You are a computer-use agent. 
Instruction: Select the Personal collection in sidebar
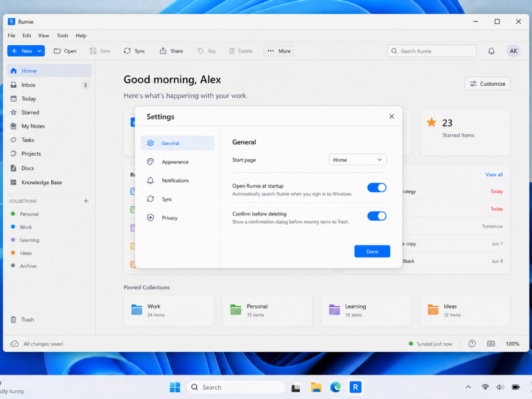[49, 214]
